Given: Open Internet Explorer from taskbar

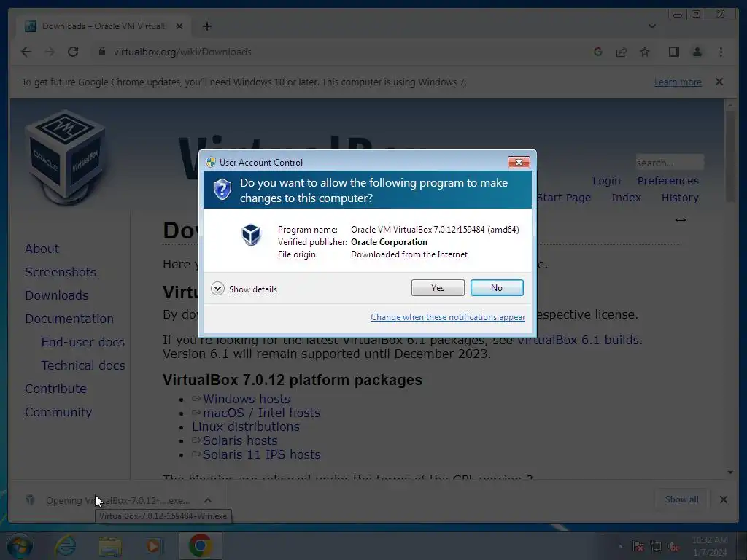Looking at the screenshot, I should tap(65, 545).
